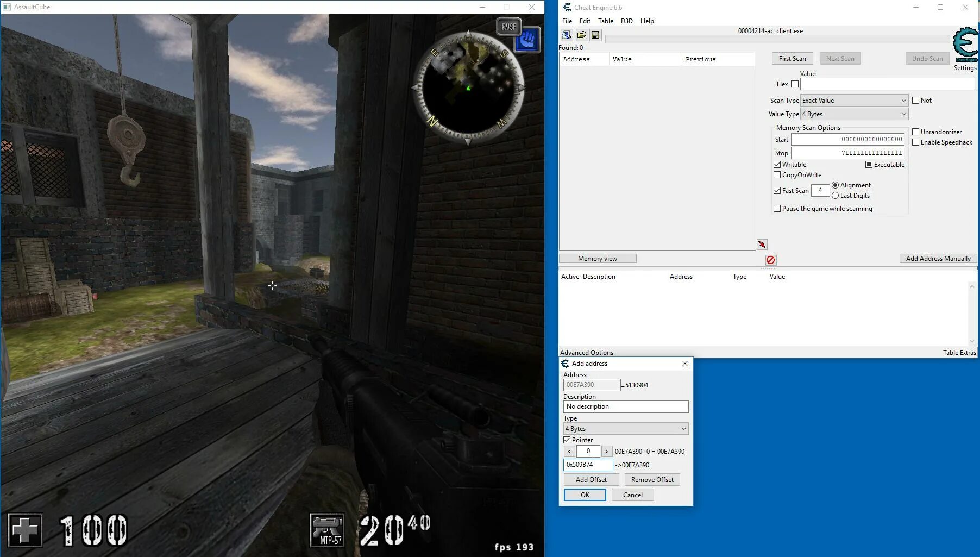
Task: Click the compass minimap in AssaultCube
Action: click(x=468, y=88)
